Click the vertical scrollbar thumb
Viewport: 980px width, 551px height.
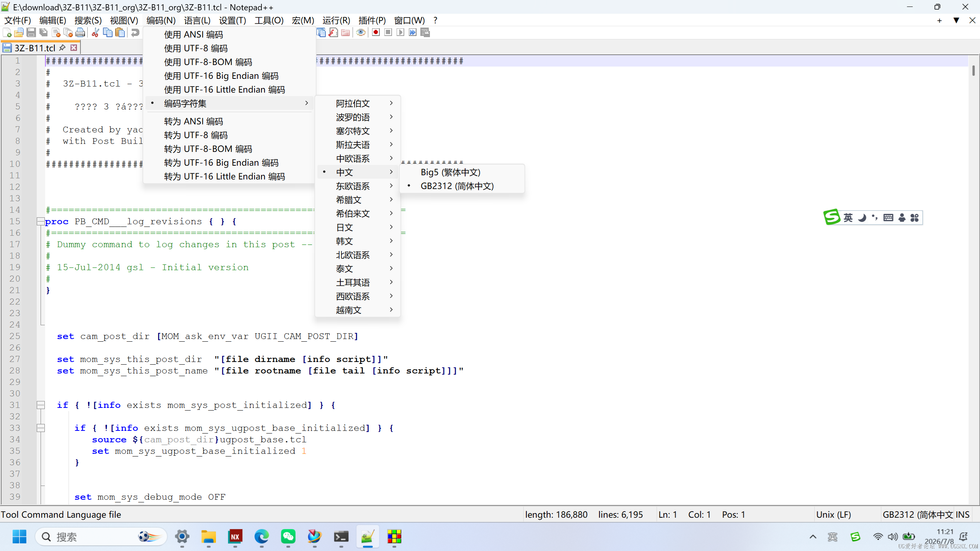click(x=973, y=70)
